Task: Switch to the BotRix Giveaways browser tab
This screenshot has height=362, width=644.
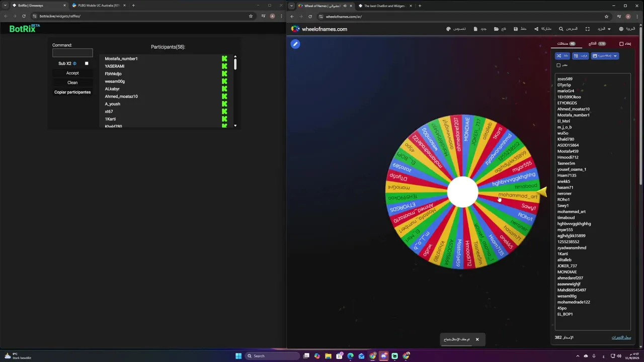Action: [x=39, y=6]
